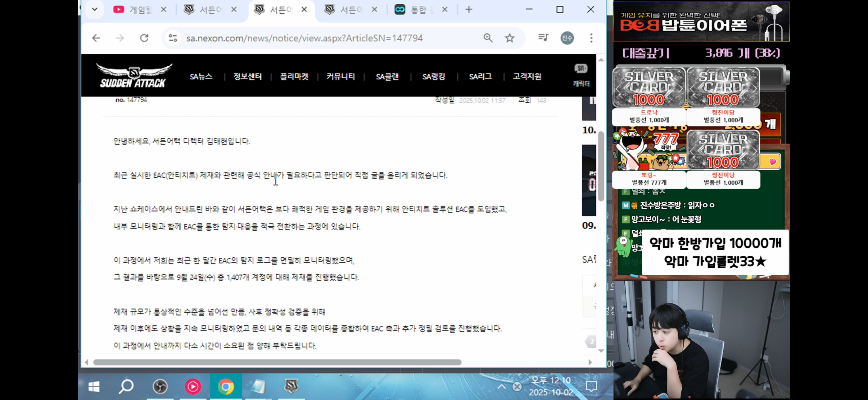868x400 pixels.
Task: Show hidden system tray icons chevron
Action: pos(501,387)
